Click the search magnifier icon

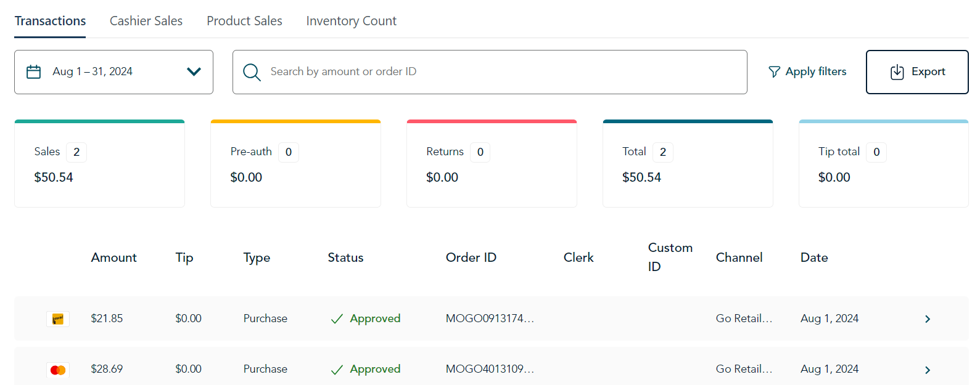pyautogui.click(x=252, y=72)
